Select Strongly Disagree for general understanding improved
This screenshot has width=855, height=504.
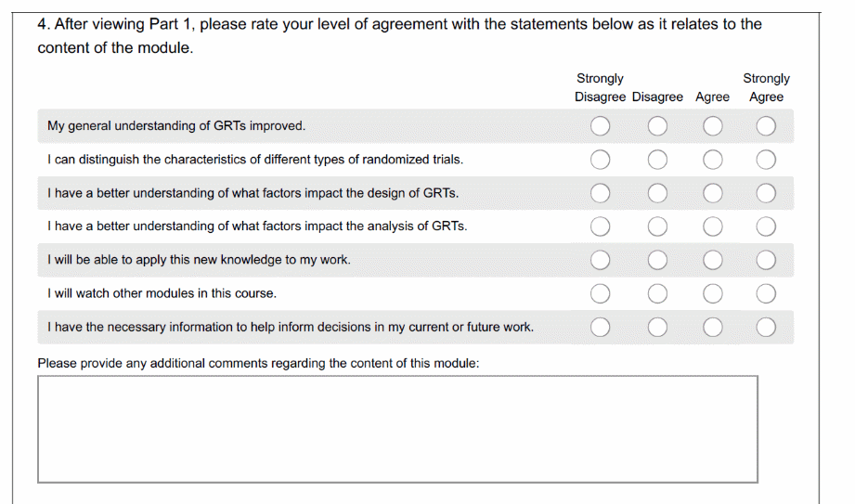[600, 126]
